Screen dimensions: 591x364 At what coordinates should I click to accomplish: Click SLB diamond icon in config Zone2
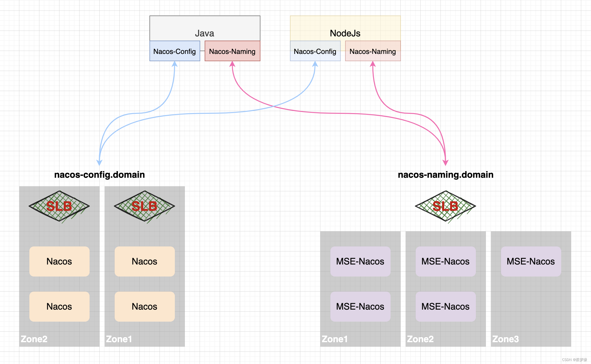coord(59,206)
